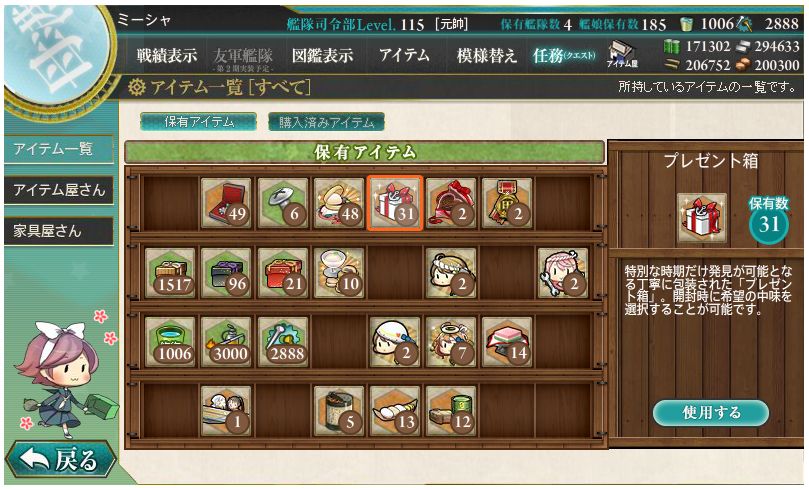Select the screw item with count 6
Screen dimensions: 809x490
click(283, 203)
